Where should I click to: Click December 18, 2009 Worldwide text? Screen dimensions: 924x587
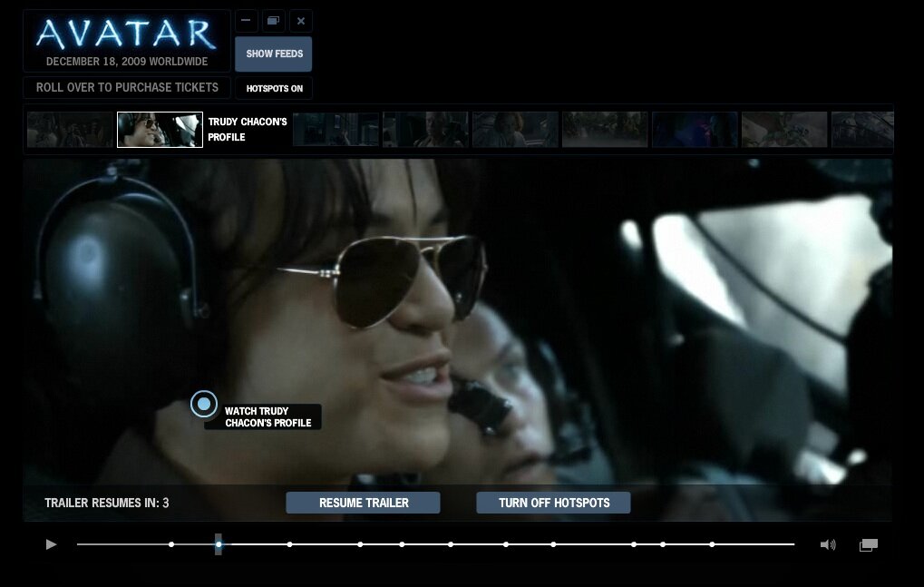point(127,62)
